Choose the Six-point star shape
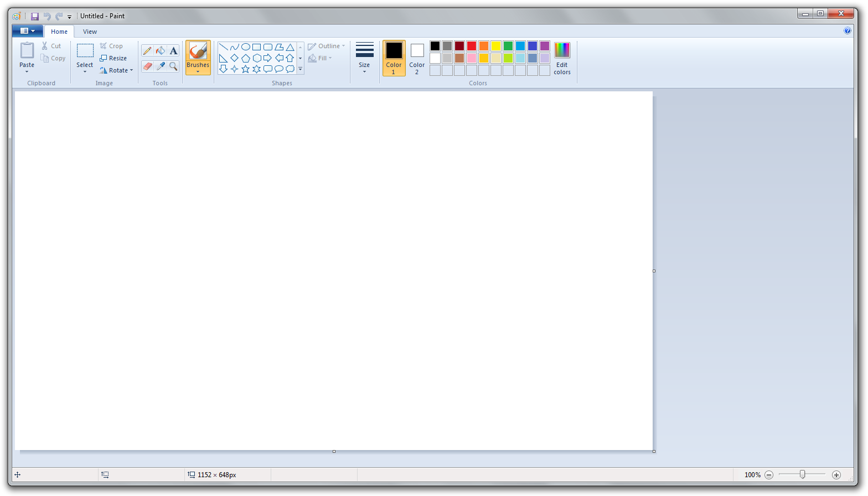Screen dimensions: 868x496 256,69
